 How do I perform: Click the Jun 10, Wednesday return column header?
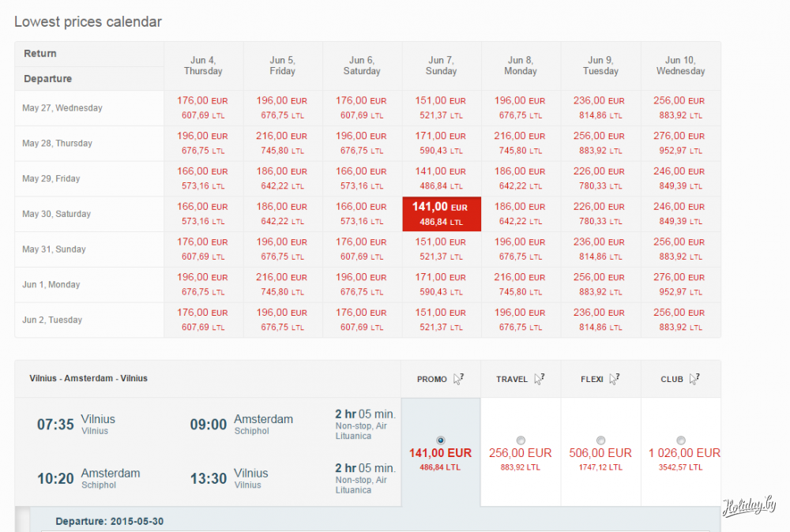[x=679, y=66]
